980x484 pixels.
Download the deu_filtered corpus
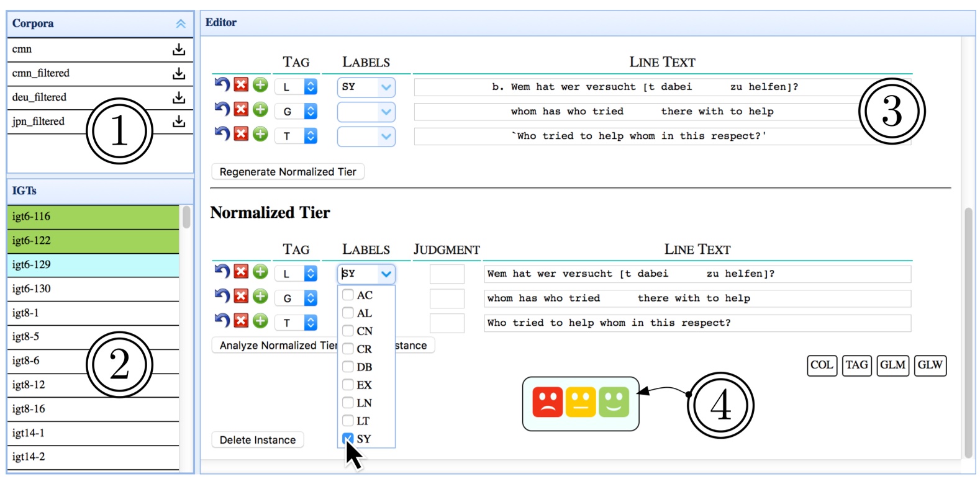[179, 97]
